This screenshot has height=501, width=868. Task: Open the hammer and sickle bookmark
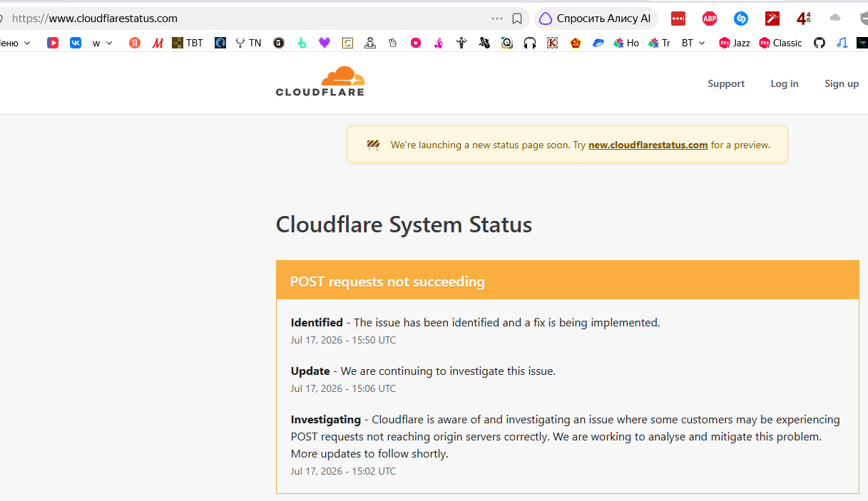[576, 43]
